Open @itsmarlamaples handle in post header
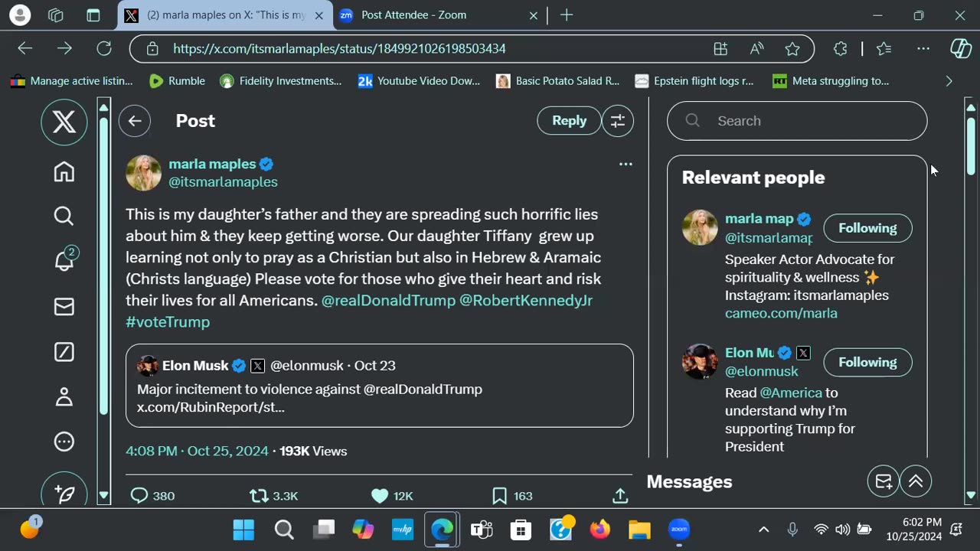980x551 pixels. click(x=223, y=182)
